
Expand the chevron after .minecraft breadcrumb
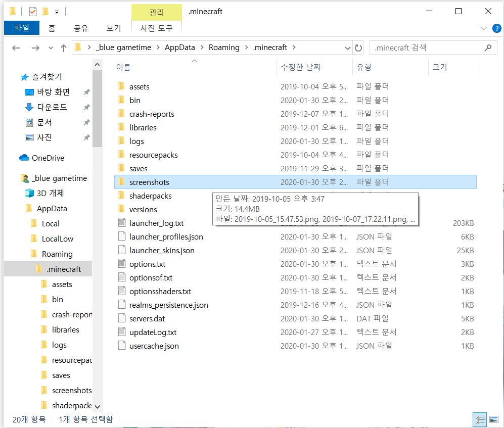pyautogui.click(x=294, y=47)
